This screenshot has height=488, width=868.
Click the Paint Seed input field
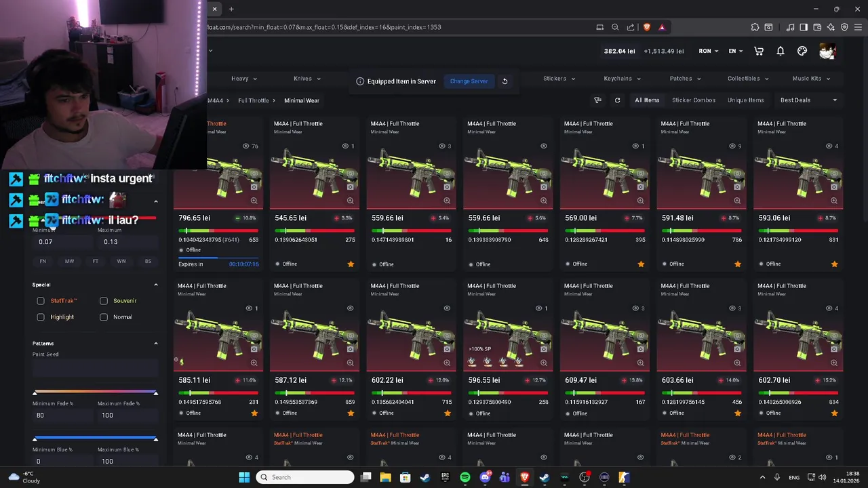[x=95, y=367]
